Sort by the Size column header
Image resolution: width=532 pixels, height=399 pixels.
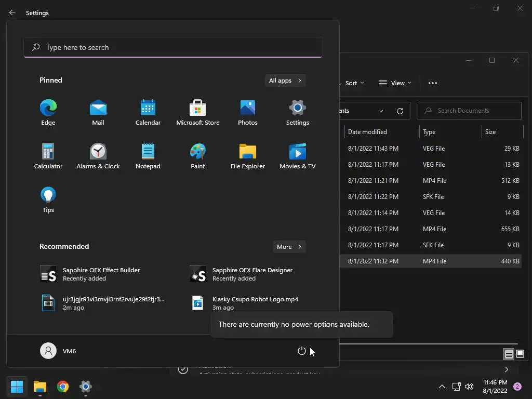502,131
